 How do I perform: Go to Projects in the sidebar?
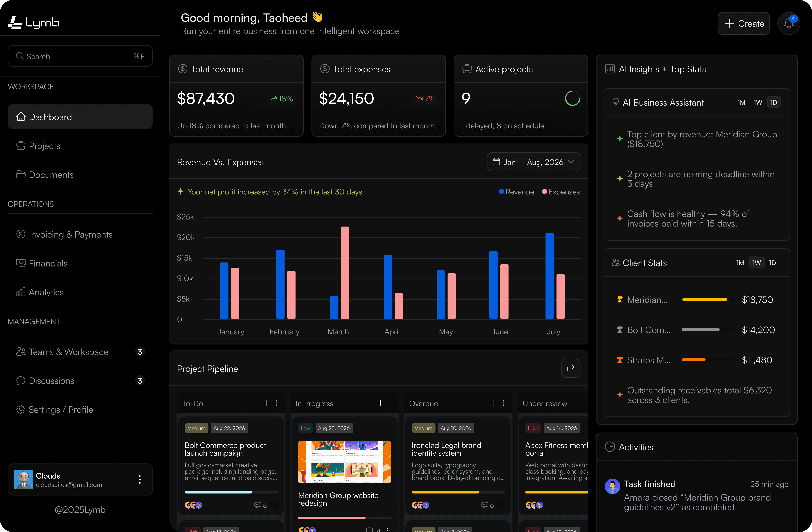(x=80, y=146)
